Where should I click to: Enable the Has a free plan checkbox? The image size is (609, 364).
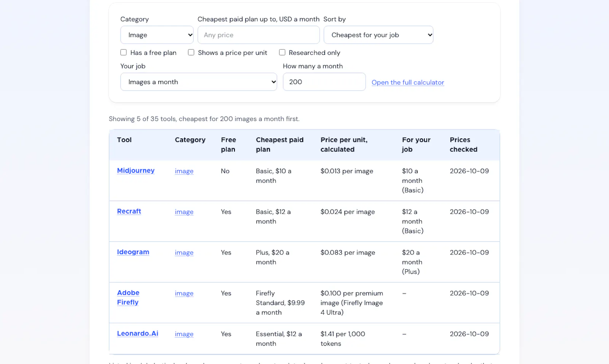124,52
